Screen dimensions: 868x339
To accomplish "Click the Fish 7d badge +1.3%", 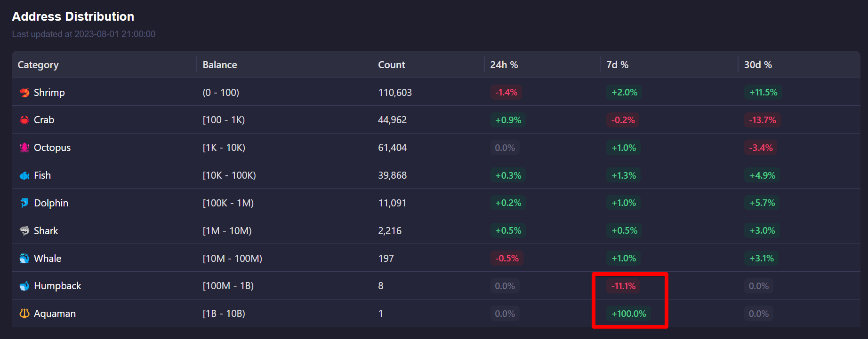I will (x=624, y=175).
